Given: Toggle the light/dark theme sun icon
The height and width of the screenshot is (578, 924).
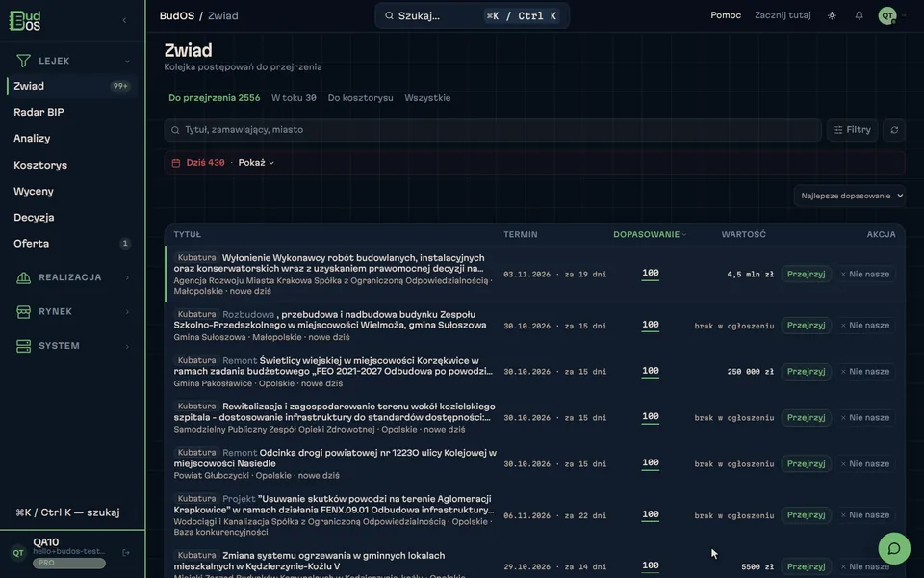Looking at the screenshot, I should (x=832, y=16).
